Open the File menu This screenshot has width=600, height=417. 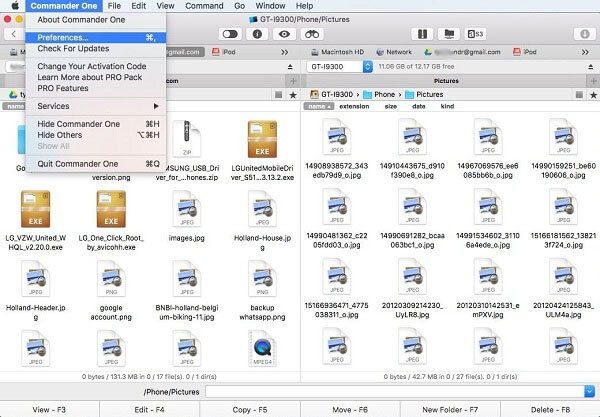point(114,6)
